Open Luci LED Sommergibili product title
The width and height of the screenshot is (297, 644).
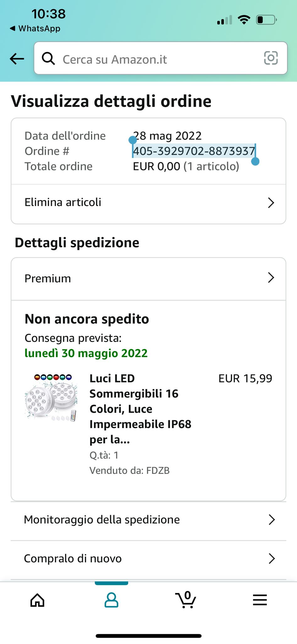pyautogui.click(x=140, y=408)
